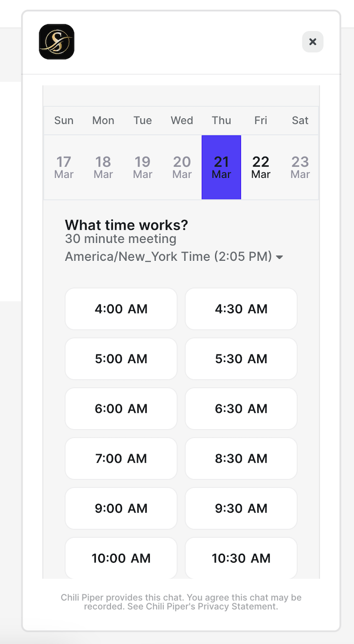Click the 9:30 AM slot
Viewport: 354px width, 644px height.
[x=241, y=509]
